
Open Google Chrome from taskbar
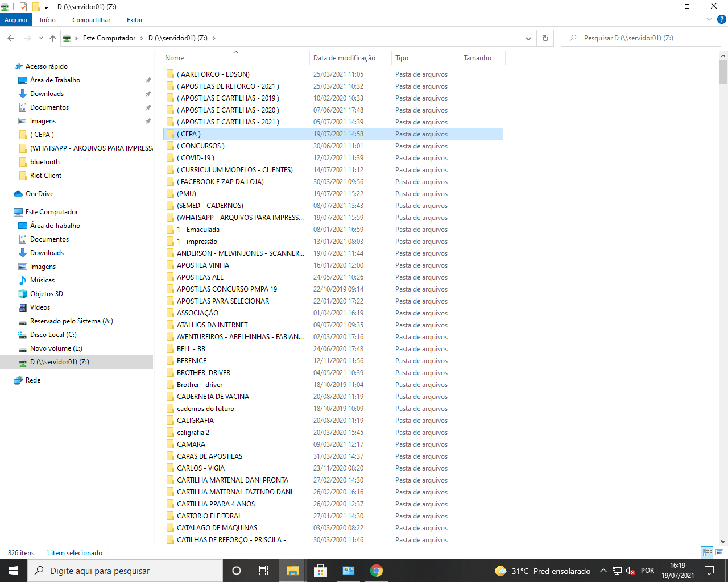(376, 571)
